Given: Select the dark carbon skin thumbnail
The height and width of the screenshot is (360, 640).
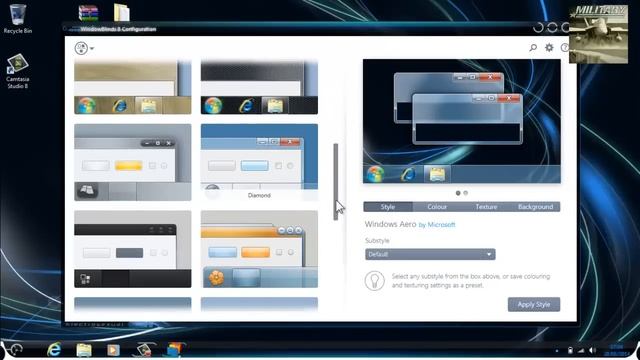Looking at the screenshot, I should [259, 87].
